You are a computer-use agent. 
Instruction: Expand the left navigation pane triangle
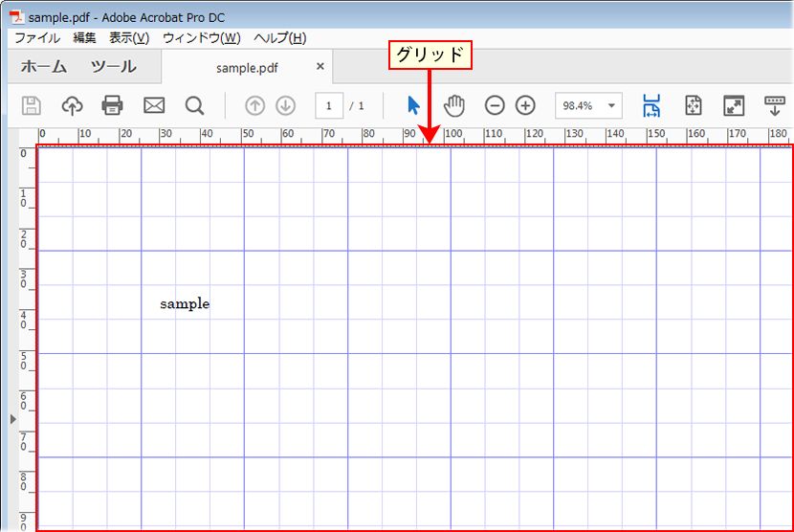(13, 419)
